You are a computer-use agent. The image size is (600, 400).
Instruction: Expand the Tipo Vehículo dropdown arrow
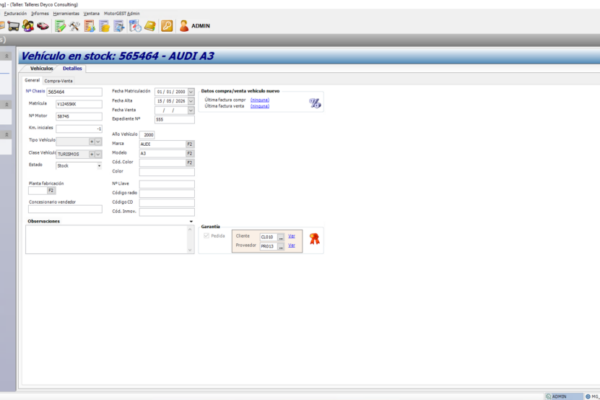(98, 142)
